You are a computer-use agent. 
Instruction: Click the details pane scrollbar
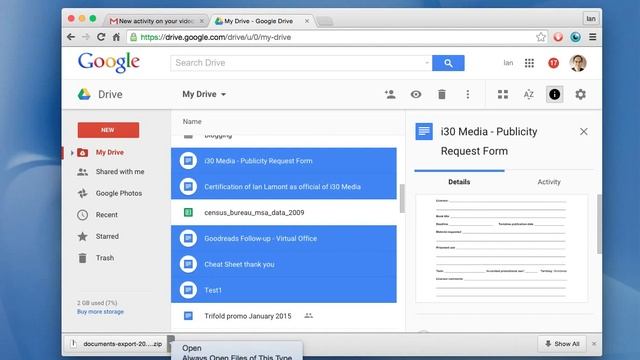pyautogui.click(x=599, y=224)
